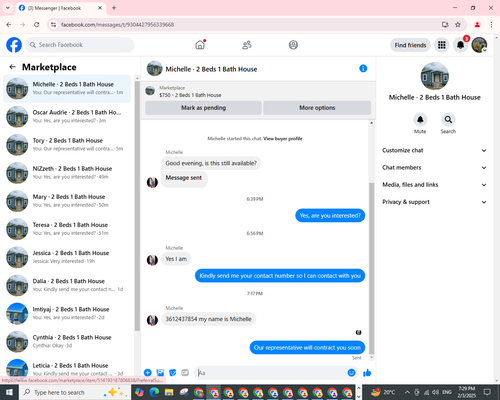Viewport: 500px width, 400px height.
Task: Click the large house thumbnail in info panel
Action: click(434, 76)
